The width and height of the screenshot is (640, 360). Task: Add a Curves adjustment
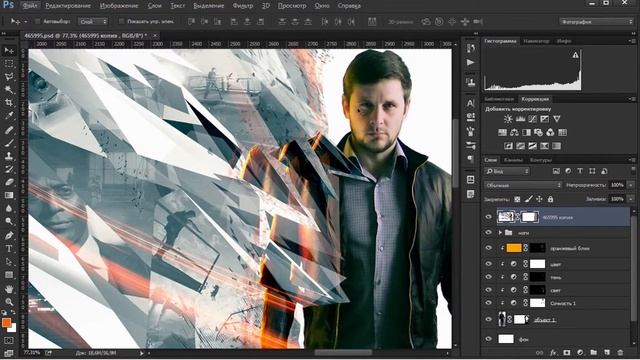(533, 119)
